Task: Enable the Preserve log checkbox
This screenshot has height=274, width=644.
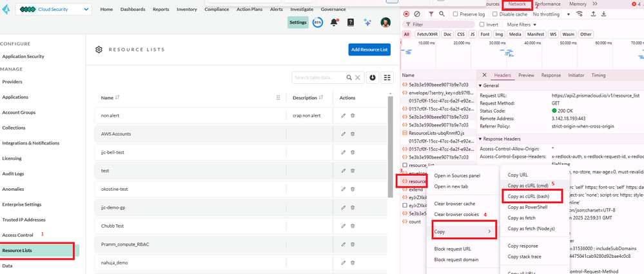Action: coord(456,14)
